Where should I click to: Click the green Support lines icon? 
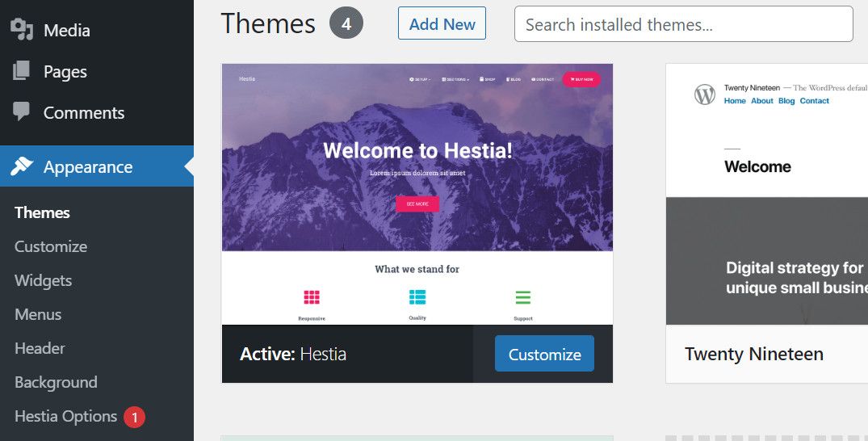[523, 297]
